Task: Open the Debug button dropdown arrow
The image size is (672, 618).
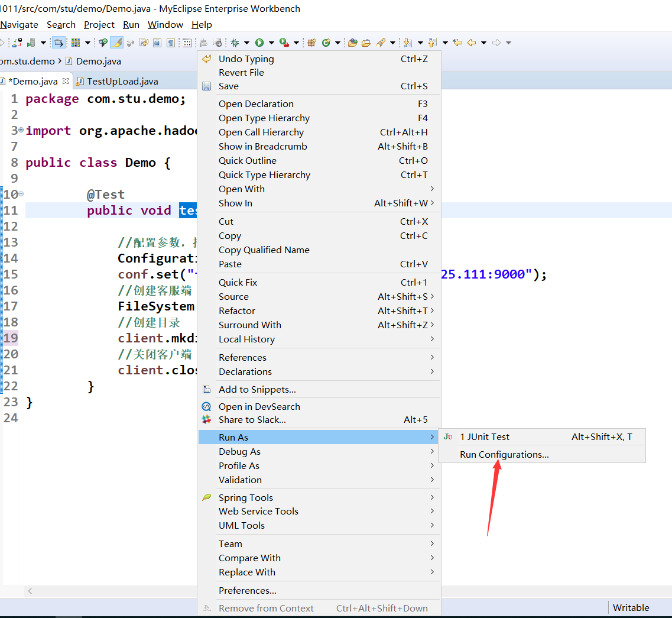Action: click(247, 43)
